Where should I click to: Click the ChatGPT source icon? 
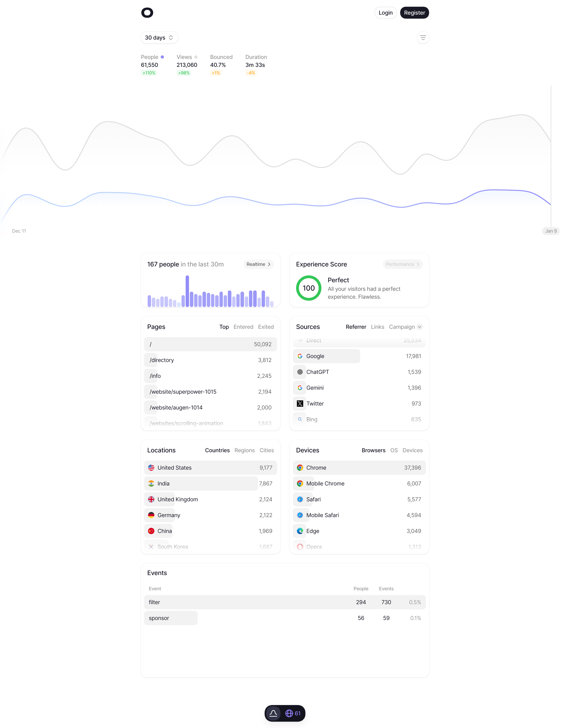point(300,372)
